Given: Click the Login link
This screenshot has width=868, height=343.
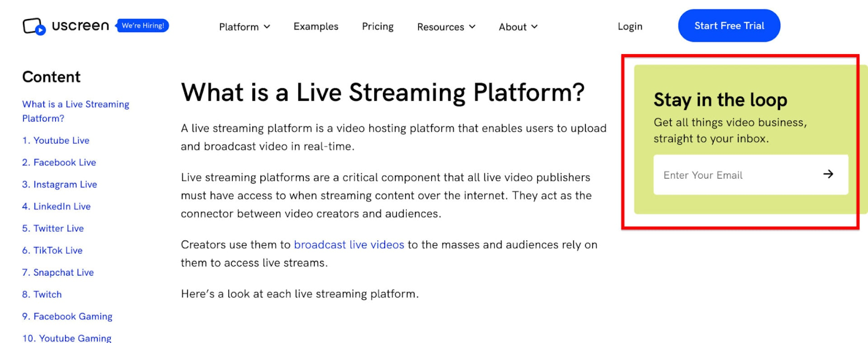Looking at the screenshot, I should (630, 27).
